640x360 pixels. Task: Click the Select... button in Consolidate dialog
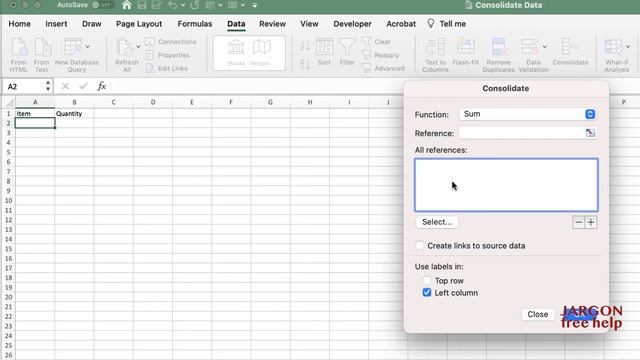[437, 222]
